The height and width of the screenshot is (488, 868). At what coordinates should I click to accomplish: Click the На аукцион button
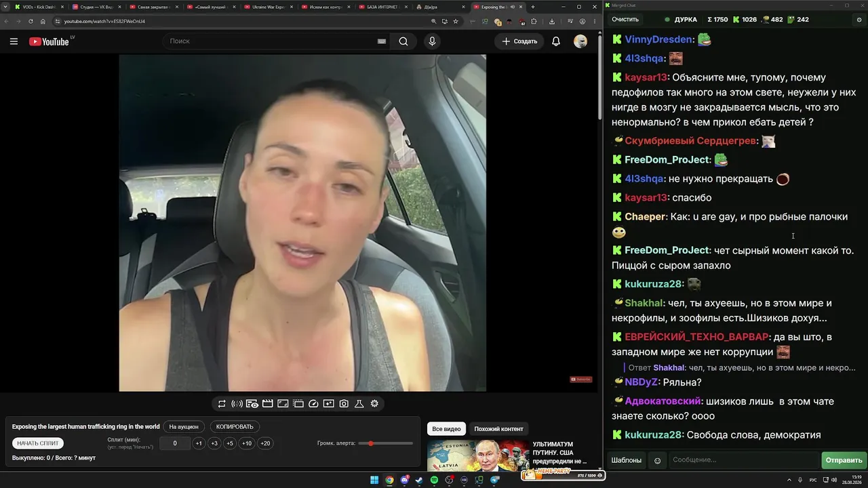(x=184, y=427)
